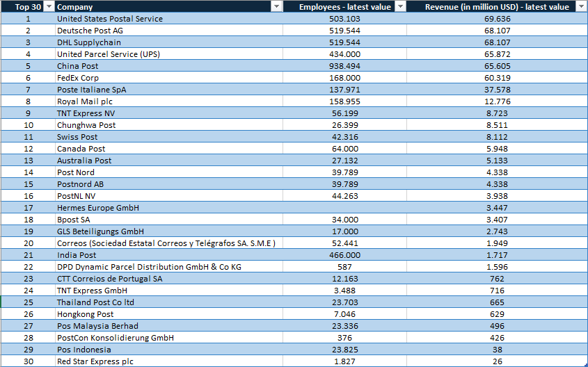Select the 'United States Postal Service' cell
This screenshot has width=588, height=367.
pos(169,19)
